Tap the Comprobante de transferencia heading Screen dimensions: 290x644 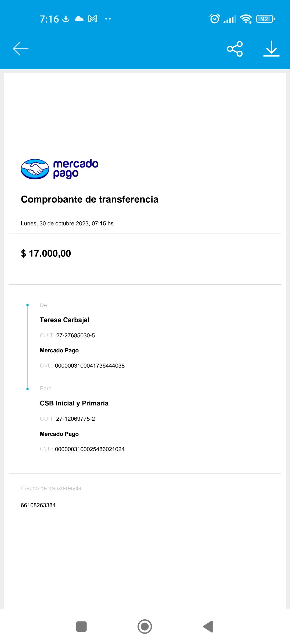[x=90, y=199]
